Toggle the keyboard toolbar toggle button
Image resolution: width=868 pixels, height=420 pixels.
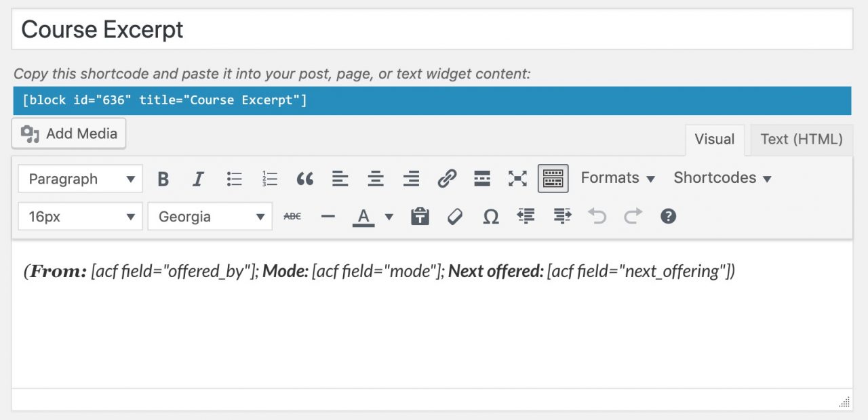[x=553, y=178]
